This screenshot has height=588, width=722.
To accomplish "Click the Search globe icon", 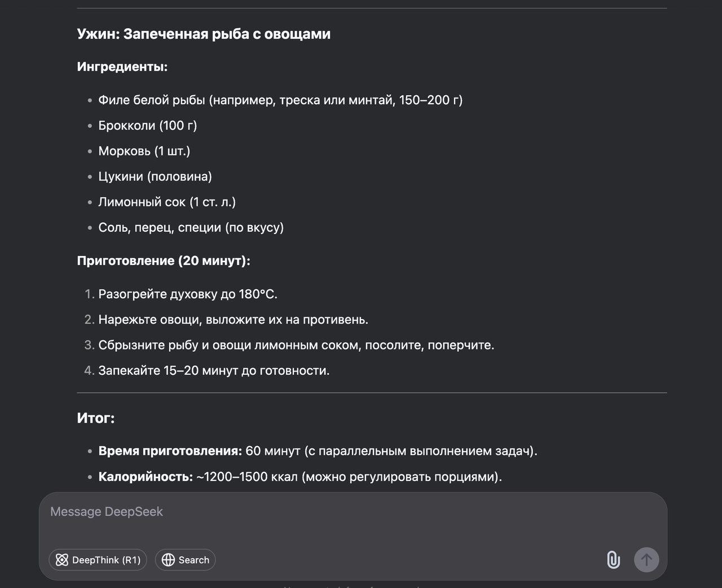I will (x=168, y=560).
